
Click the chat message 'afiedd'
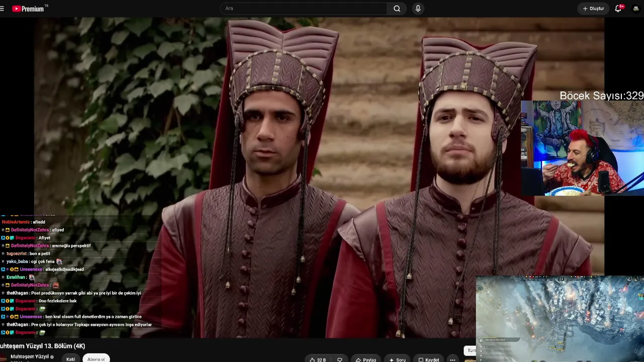pyautogui.click(x=39, y=222)
